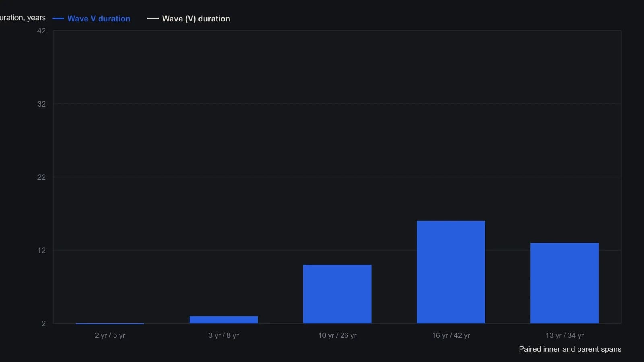This screenshot has height=362, width=644.
Task: Click the y-axis title ending 'uration, years'
Action: coord(23,18)
